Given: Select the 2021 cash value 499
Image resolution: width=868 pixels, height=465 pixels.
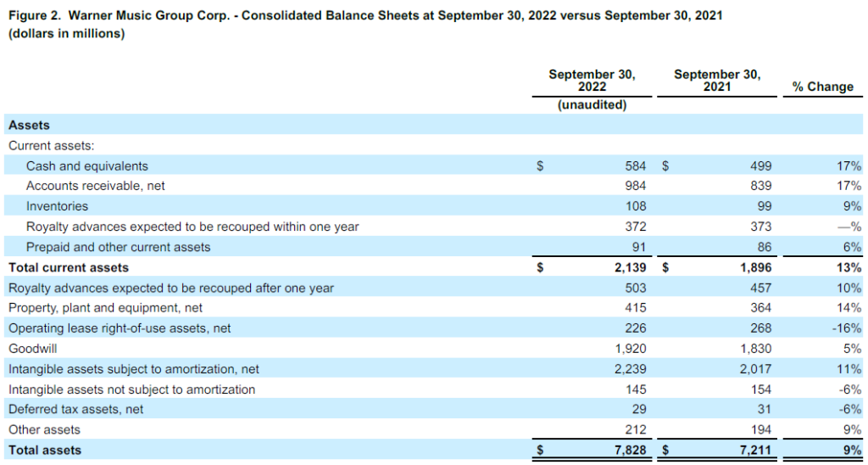Looking at the screenshot, I should click(760, 165).
